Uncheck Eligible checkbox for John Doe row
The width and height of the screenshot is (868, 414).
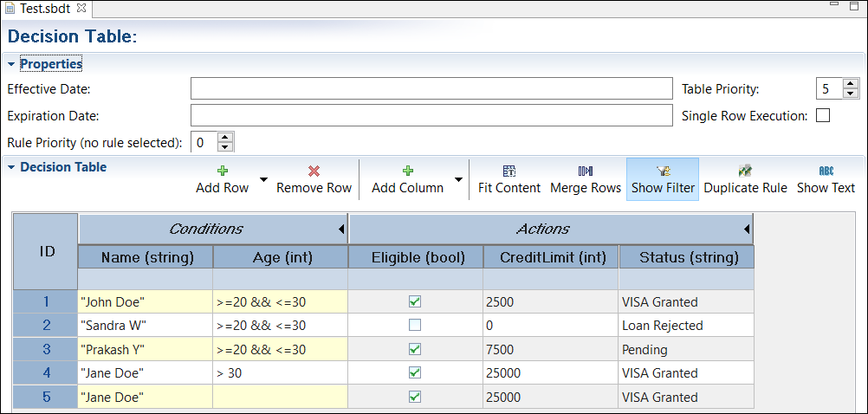[415, 302]
